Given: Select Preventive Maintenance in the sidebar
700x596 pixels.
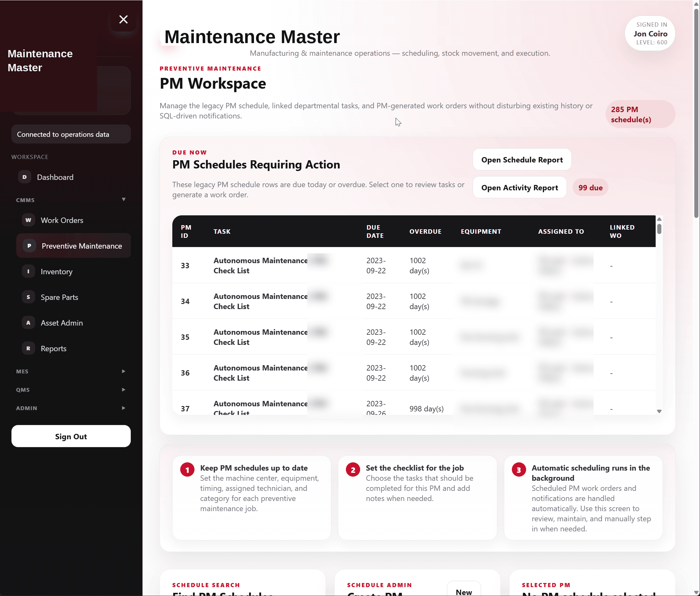Looking at the screenshot, I should point(73,246).
